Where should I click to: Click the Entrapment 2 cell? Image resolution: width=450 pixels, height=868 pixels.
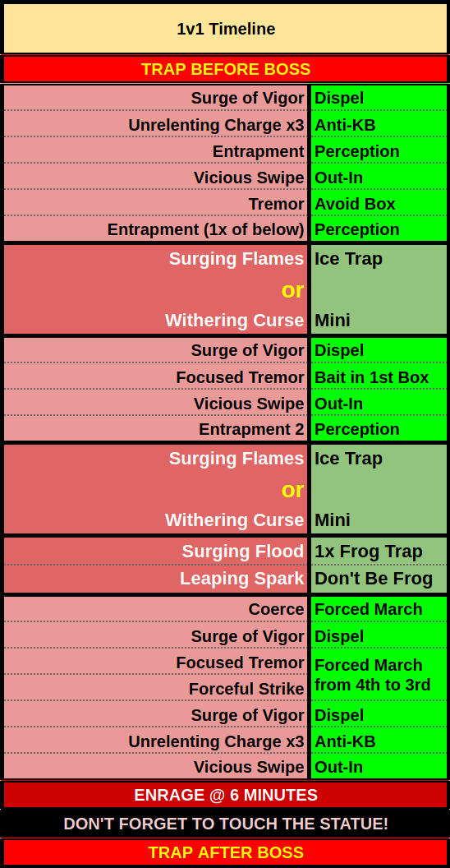click(x=155, y=428)
